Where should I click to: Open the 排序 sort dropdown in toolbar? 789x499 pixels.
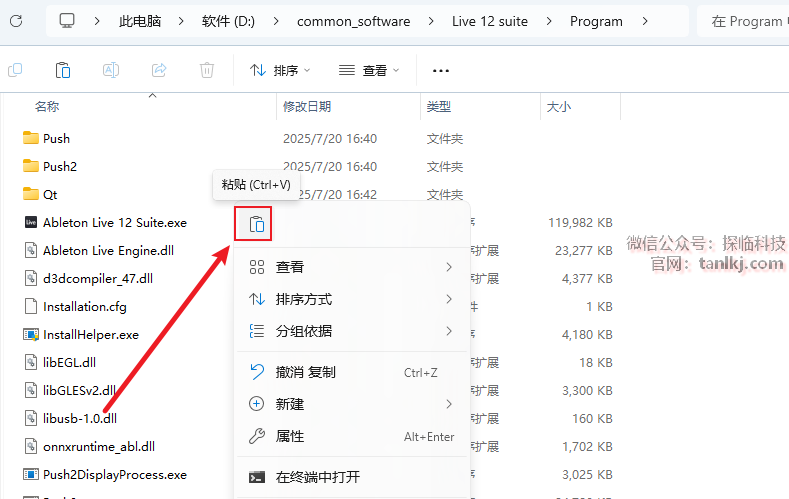click(x=280, y=70)
